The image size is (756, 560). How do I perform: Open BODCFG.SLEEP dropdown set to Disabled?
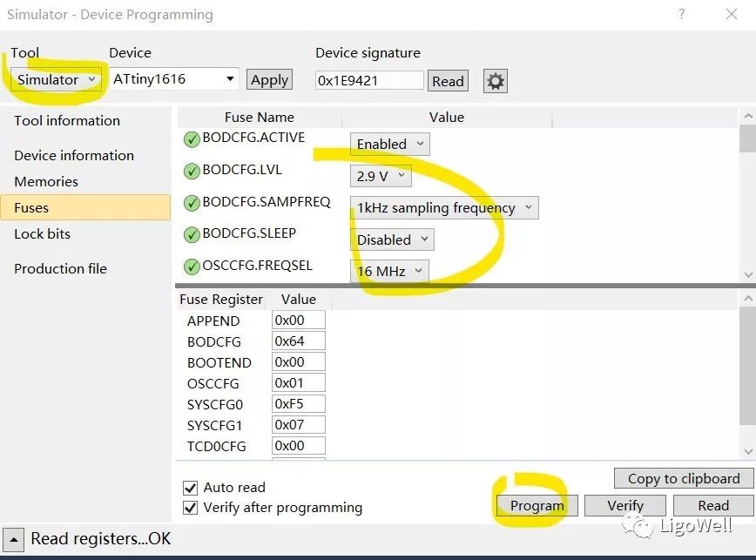[x=392, y=240]
